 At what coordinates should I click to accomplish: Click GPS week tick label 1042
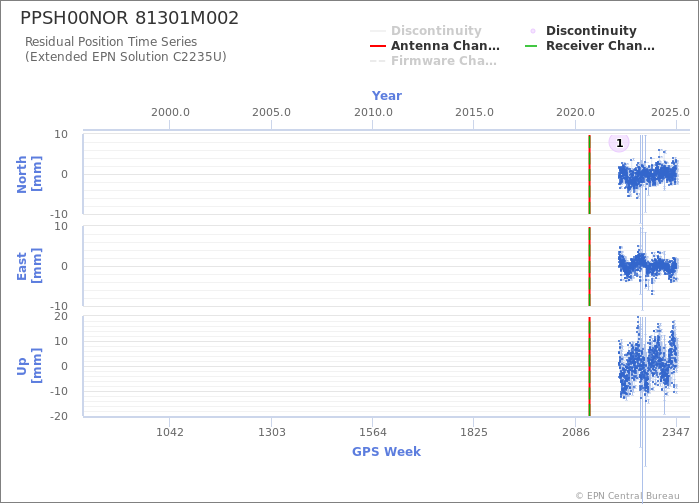pos(170,432)
